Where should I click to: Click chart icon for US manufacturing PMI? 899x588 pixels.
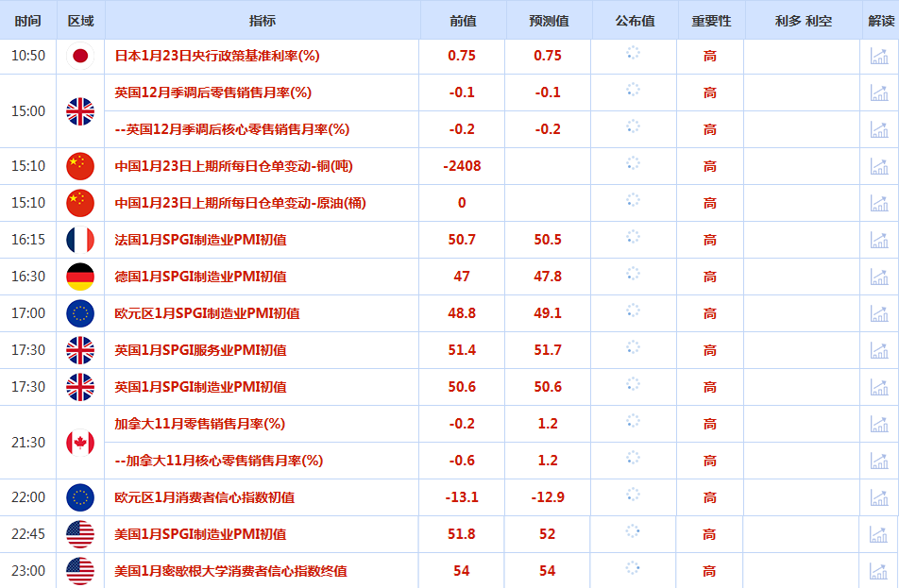click(879, 534)
